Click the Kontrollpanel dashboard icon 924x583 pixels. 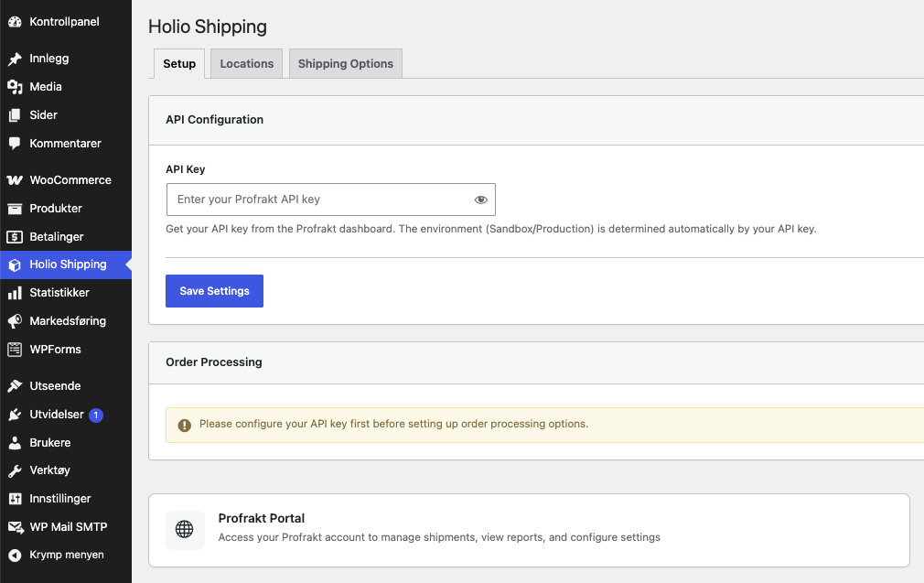coord(15,22)
